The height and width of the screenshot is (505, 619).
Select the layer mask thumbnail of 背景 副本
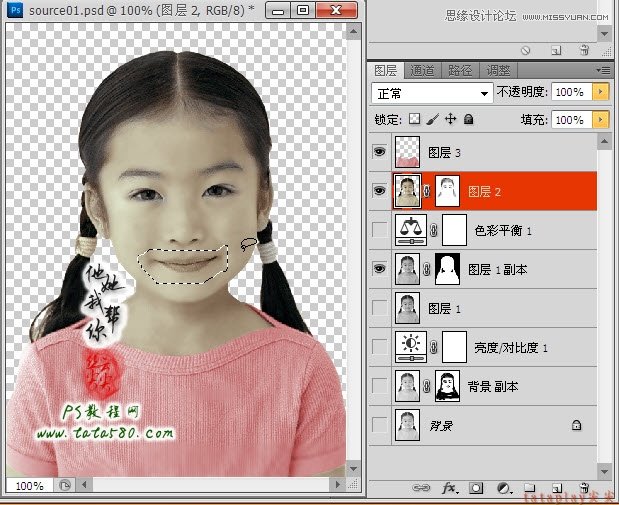click(447, 386)
